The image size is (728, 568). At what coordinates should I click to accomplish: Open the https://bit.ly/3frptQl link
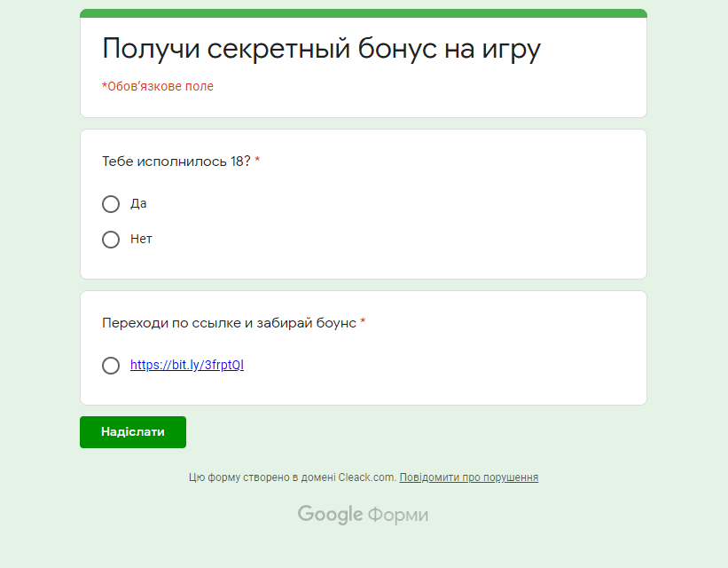point(186,365)
